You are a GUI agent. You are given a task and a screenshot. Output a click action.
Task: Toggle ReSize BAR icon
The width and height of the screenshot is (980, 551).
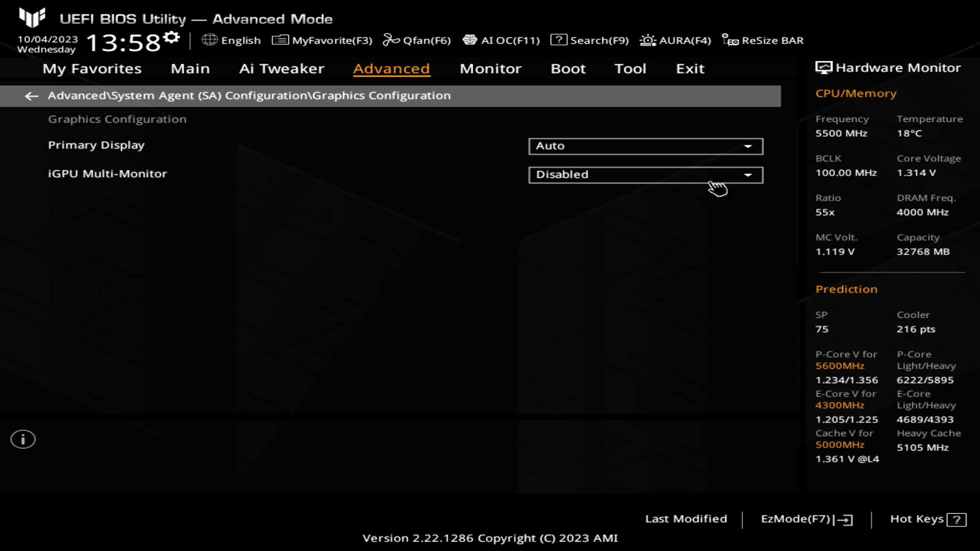730,40
